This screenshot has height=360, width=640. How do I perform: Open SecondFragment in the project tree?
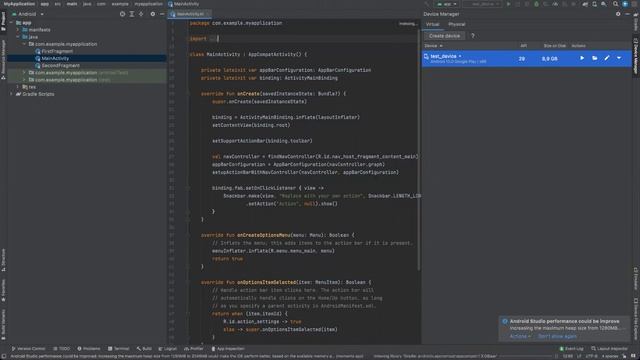57,65
